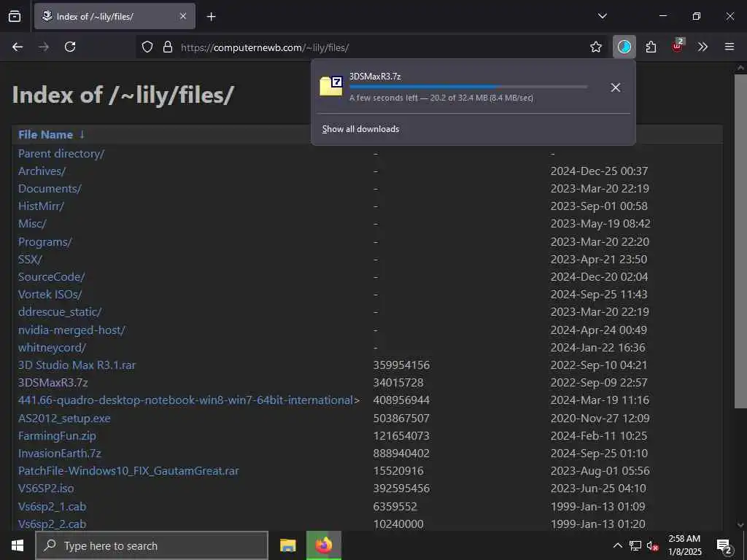Viewport: 747px width, 560px height.
Task: Open the Misc/ folder
Action: click(32, 224)
